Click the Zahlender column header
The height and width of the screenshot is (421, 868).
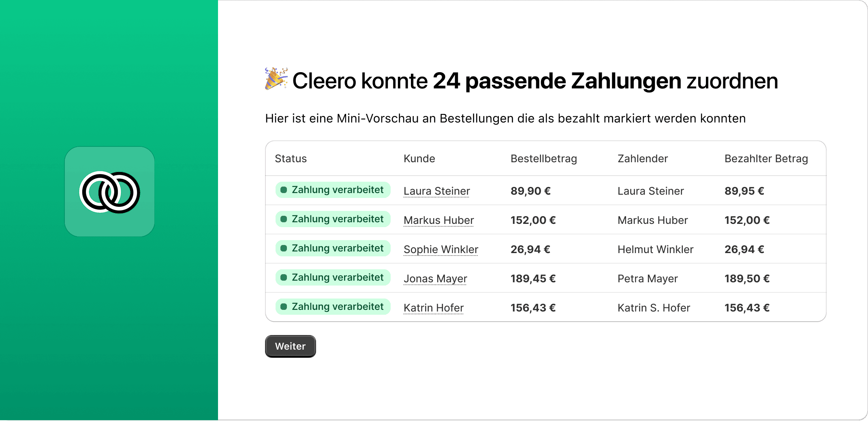(x=642, y=159)
